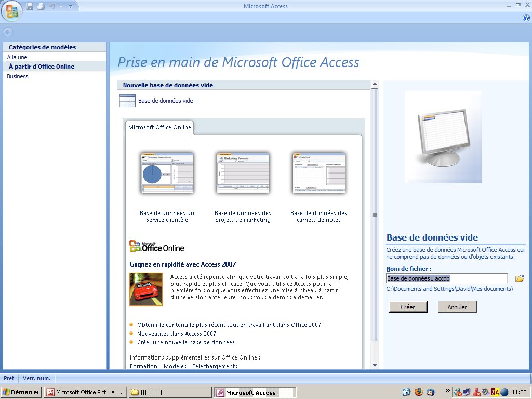The height and width of the screenshot is (399, 532).
Task: Switch to Microsoft Office Picture taskbar button
Action: (85, 392)
